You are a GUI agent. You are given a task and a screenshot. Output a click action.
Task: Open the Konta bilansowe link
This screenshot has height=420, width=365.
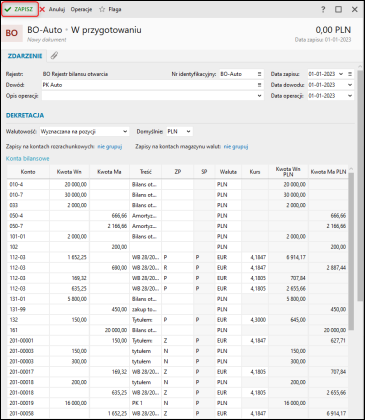[28, 159]
